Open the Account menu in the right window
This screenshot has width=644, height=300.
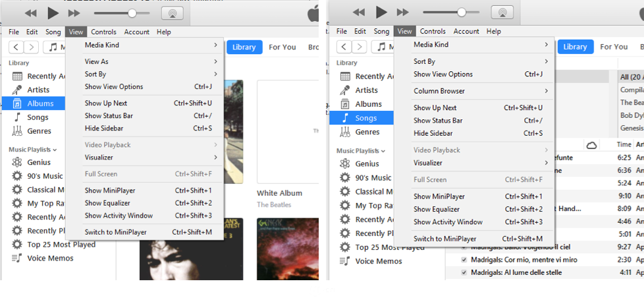466,31
